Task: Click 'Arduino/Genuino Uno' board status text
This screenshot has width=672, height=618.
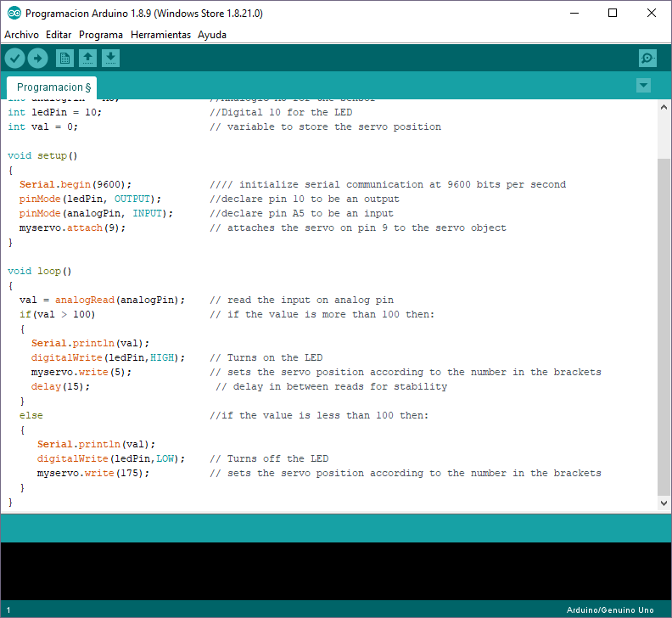Action: [610, 610]
